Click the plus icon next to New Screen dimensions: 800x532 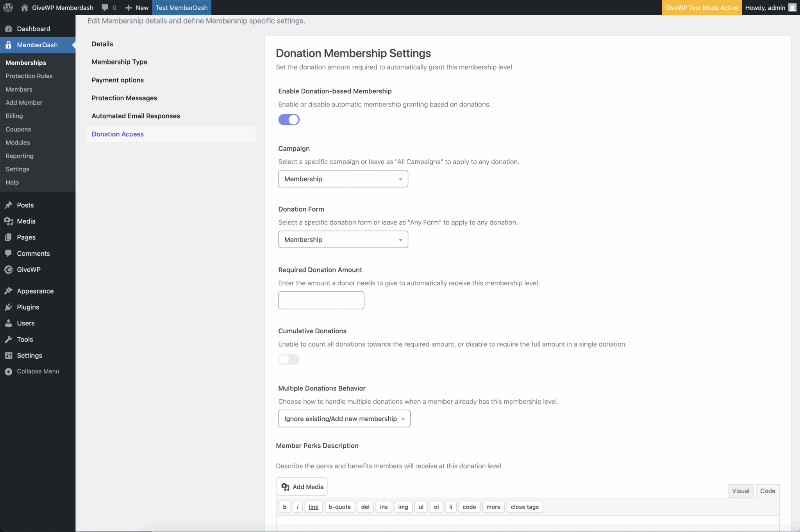[x=128, y=7]
